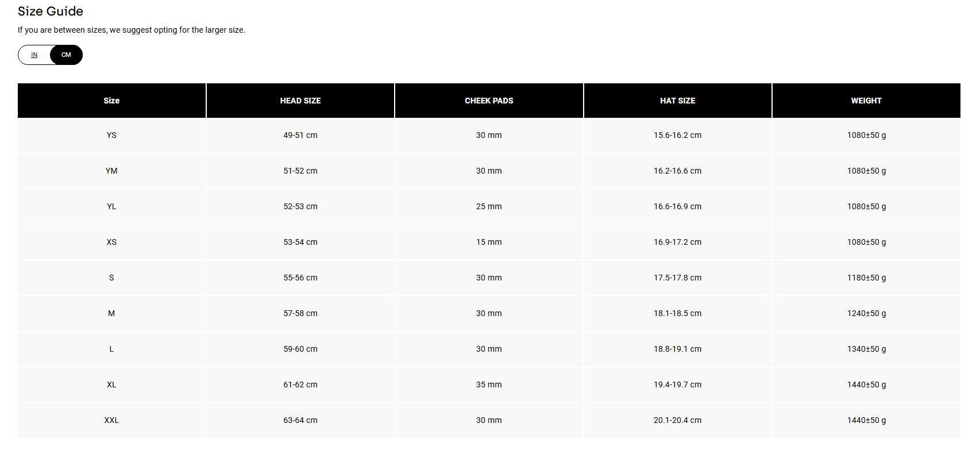Image resolution: width=980 pixels, height=450 pixels.
Task: Click the M size row label
Action: pyautogui.click(x=111, y=313)
